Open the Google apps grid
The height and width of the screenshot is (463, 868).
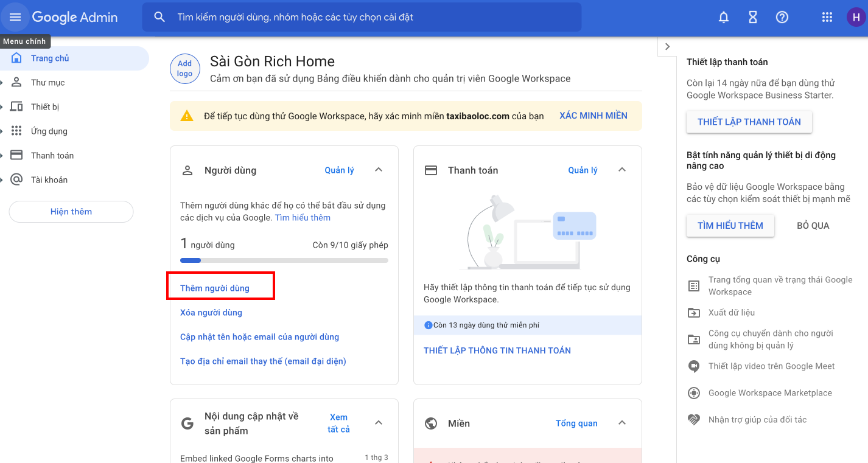pos(827,17)
